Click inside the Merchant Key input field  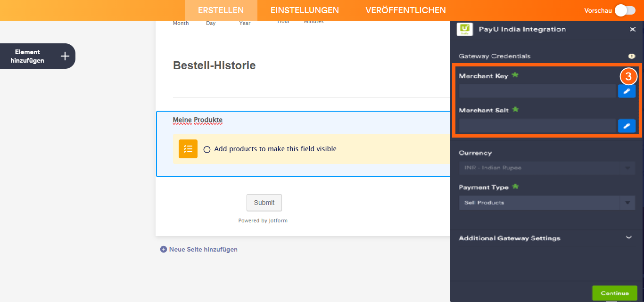pos(537,91)
